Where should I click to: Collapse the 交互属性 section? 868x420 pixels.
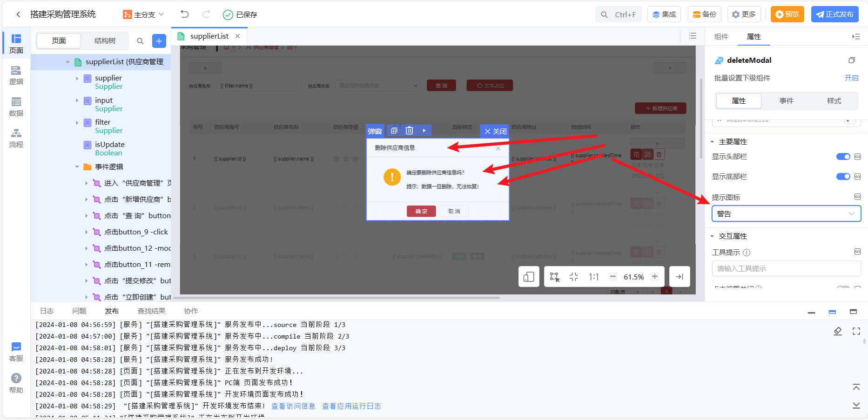[x=712, y=236]
